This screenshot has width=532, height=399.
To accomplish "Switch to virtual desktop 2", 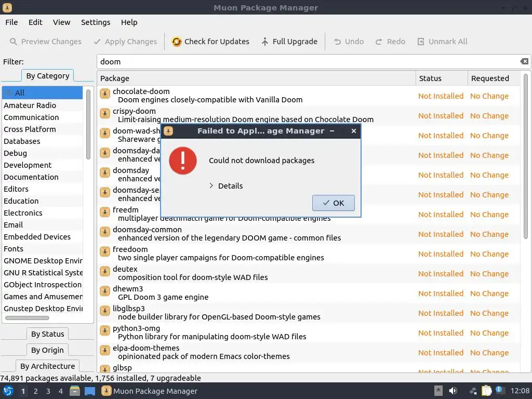I will coord(36,391).
